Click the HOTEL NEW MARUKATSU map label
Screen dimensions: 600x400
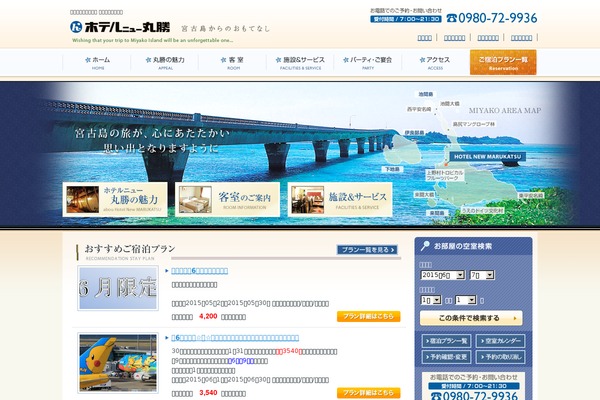(488, 157)
